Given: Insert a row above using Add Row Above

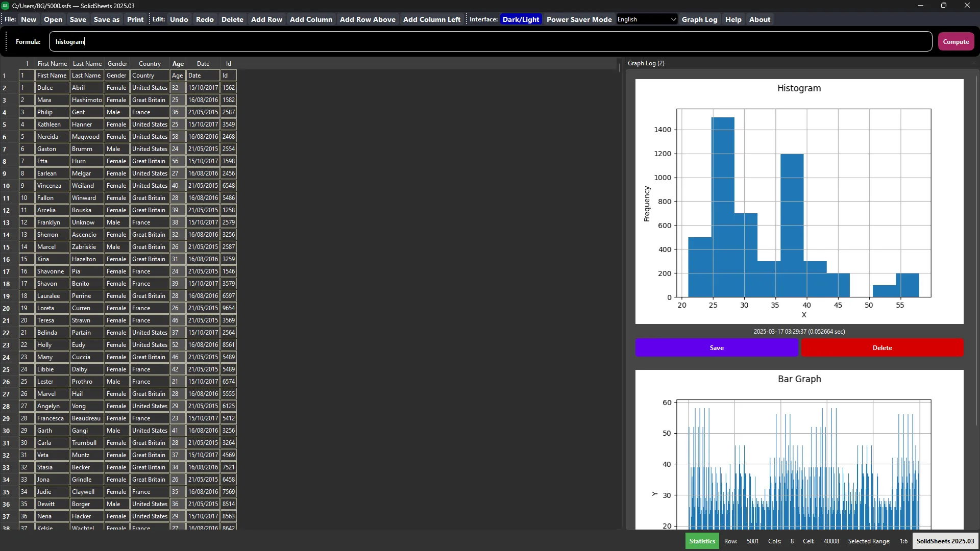Looking at the screenshot, I should coord(367,19).
